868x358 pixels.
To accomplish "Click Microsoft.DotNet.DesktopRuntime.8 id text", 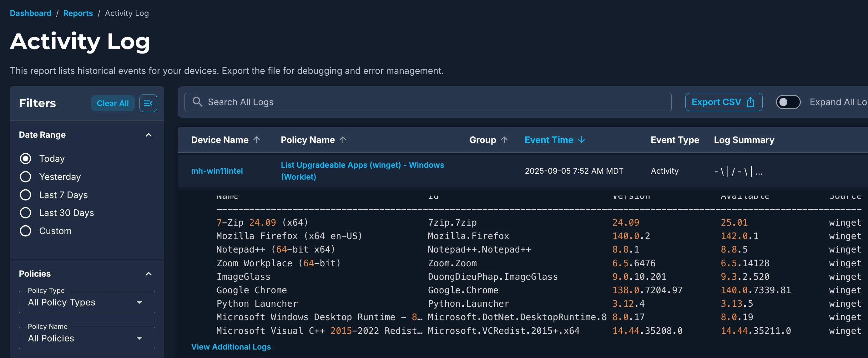I will (x=517, y=317).
